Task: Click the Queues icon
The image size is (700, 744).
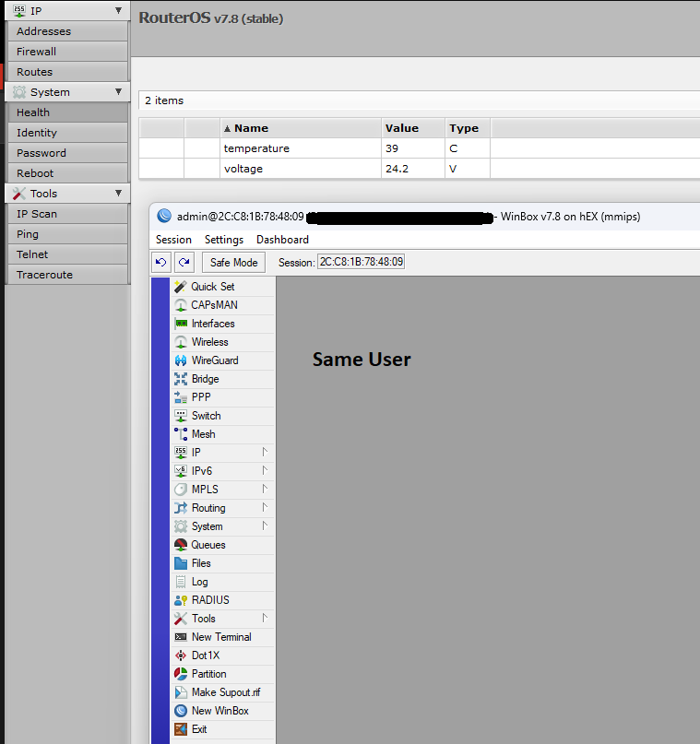Action: 181,545
